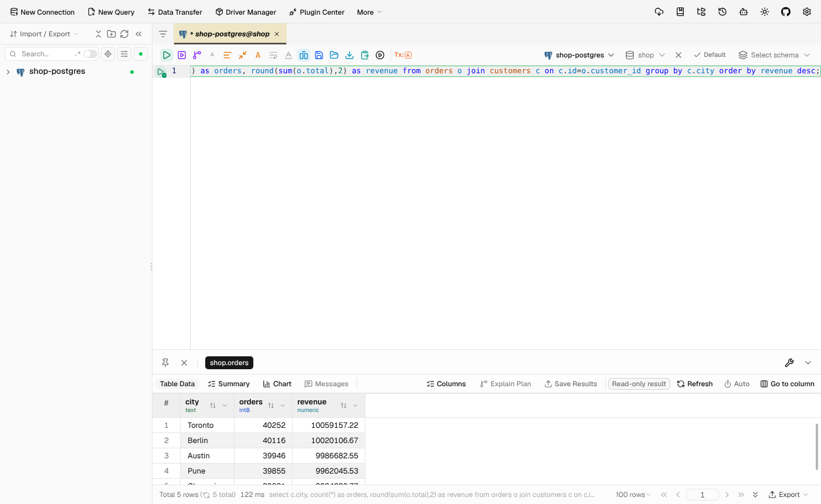821x504 pixels.
Task: Open the robot AI assistant icon
Action: [x=744, y=12]
